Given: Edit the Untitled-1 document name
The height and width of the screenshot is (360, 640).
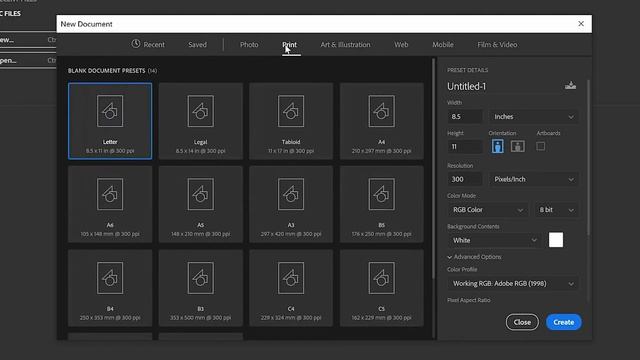Looking at the screenshot, I should coord(467,86).
